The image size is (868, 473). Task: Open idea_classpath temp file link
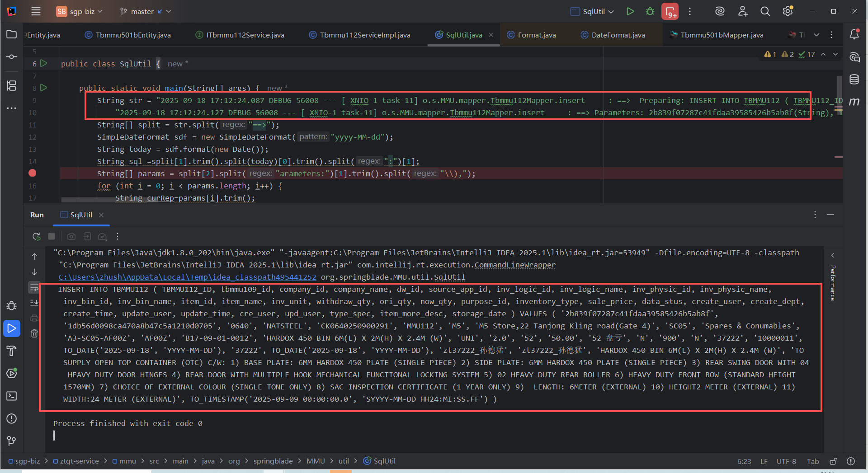tap(187, 277)
